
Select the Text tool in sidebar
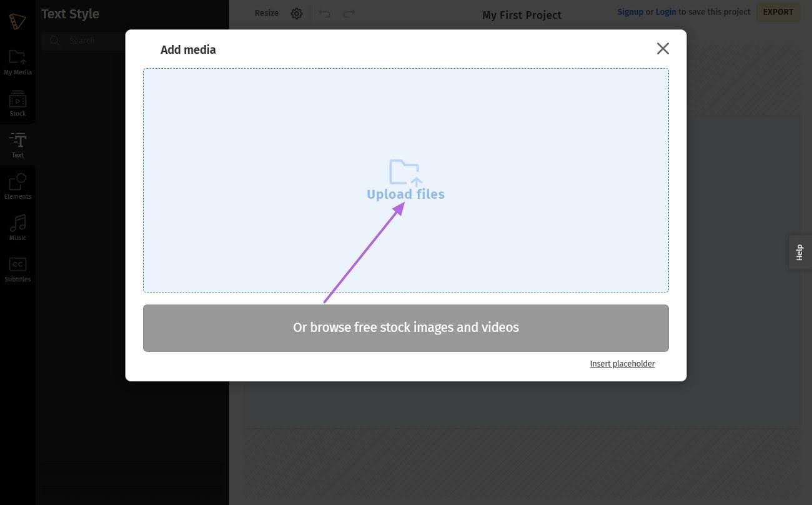pos(17,145)
